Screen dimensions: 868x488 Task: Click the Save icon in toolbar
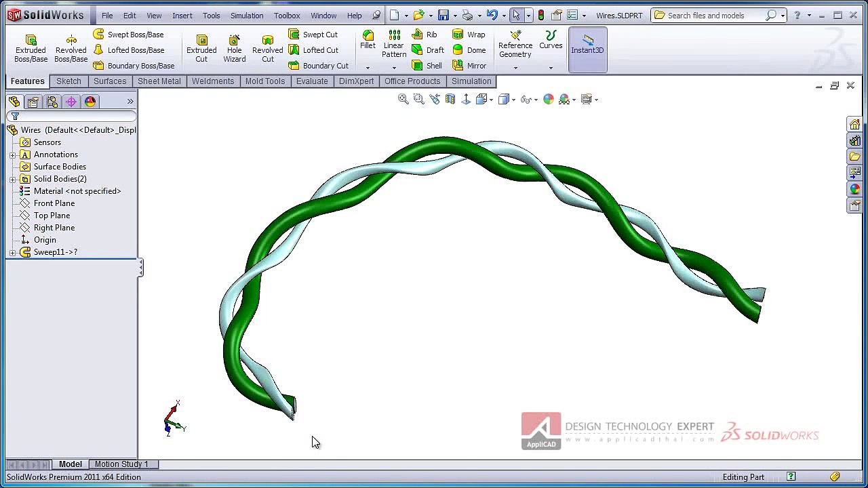coord(443,16)
